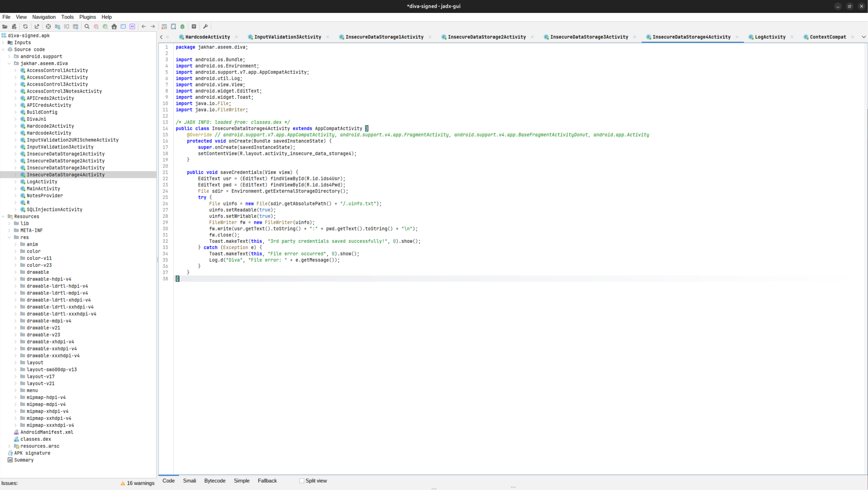
Task: Expand MainActivity class node
Action: click(16, 189)
